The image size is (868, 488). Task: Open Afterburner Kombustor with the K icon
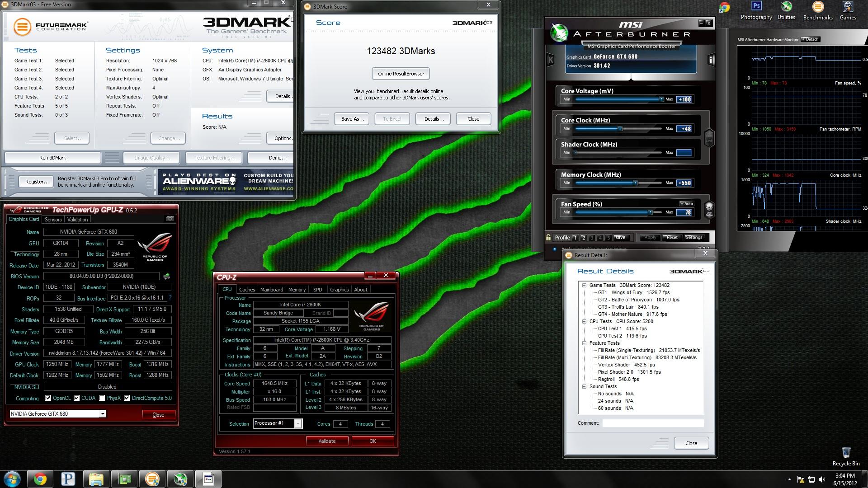(x=551, y=60)
